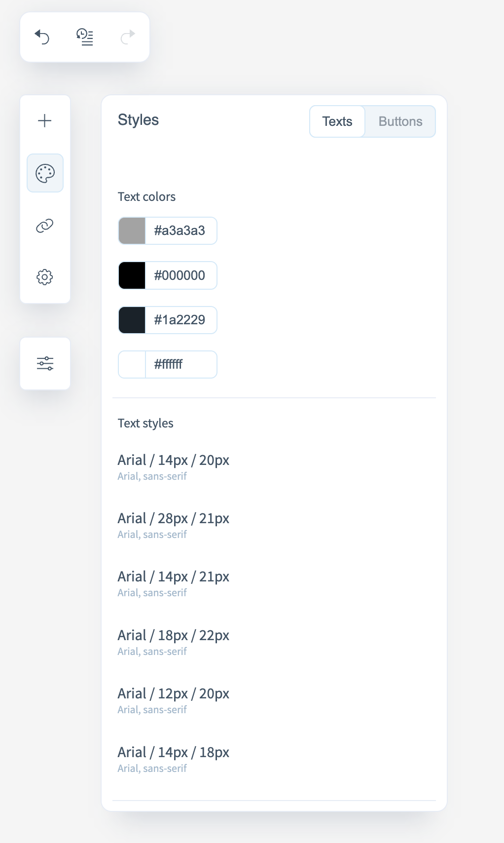
Task: Click the sliders adjustments icon
Action: pyautogui.click(x=45, y=364)
